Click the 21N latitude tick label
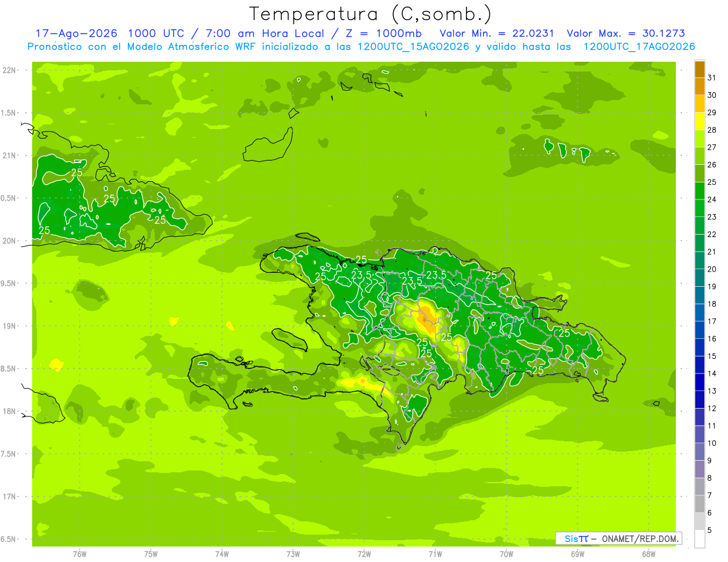728x562 pixels. pyautogui.click(x=10, y=156)
